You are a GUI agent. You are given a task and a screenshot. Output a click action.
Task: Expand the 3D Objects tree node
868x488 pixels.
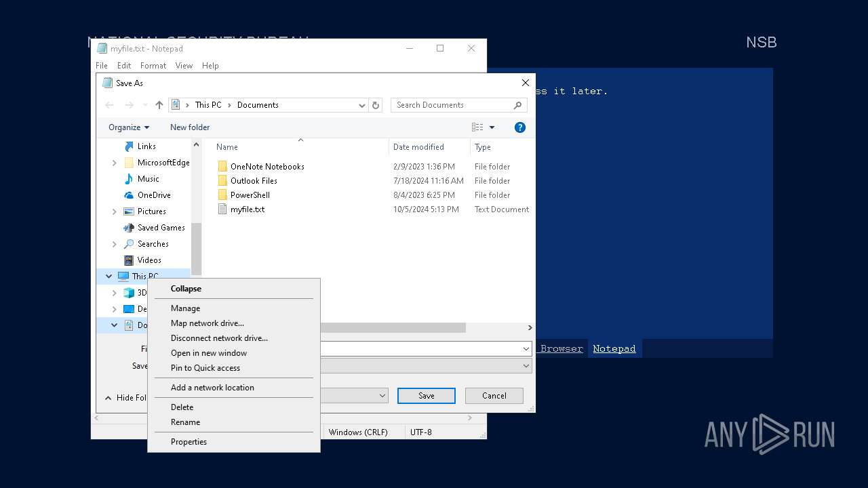[114, 293]
